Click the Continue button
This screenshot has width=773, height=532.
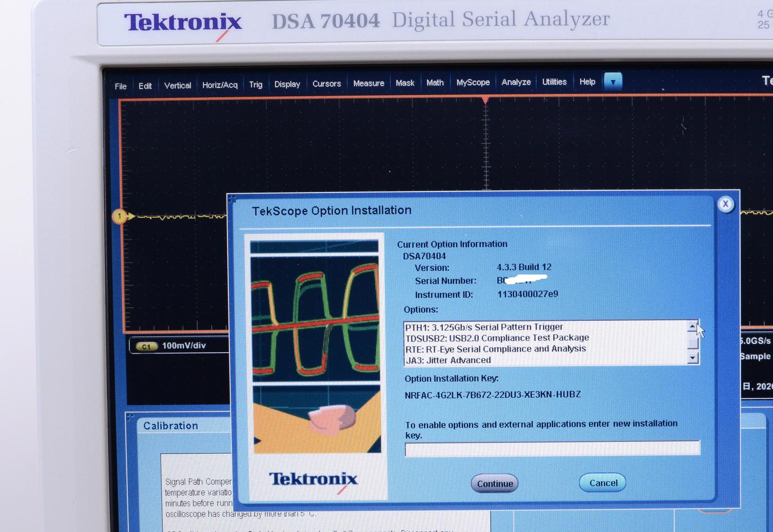click(495, 484)
